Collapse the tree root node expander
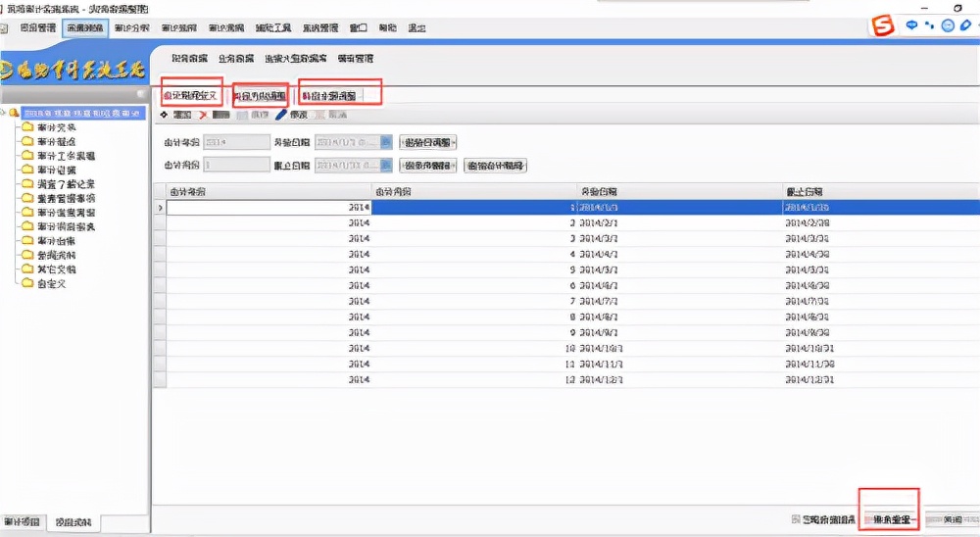980x537 pixels. coord(3,113)
